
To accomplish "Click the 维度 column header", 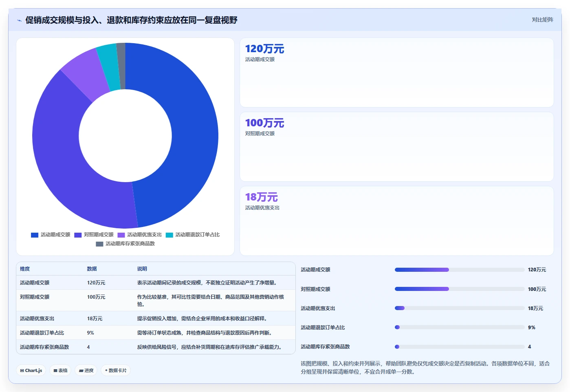I will 25,269.
